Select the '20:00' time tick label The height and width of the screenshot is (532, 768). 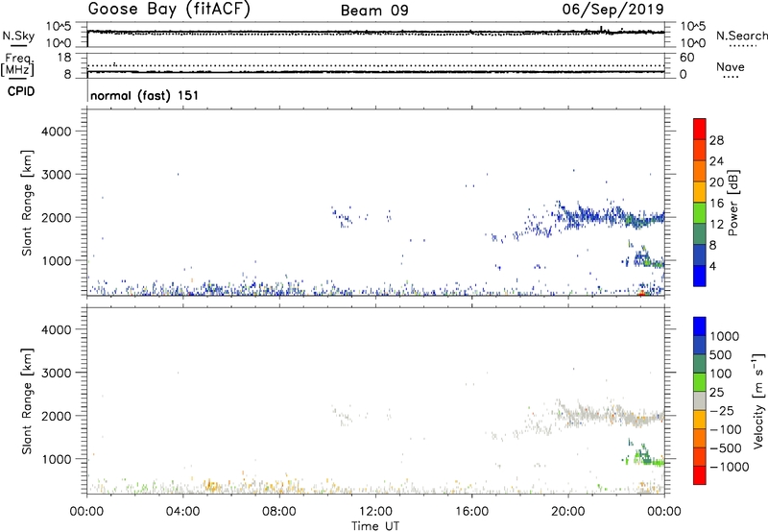coord(568,512)
